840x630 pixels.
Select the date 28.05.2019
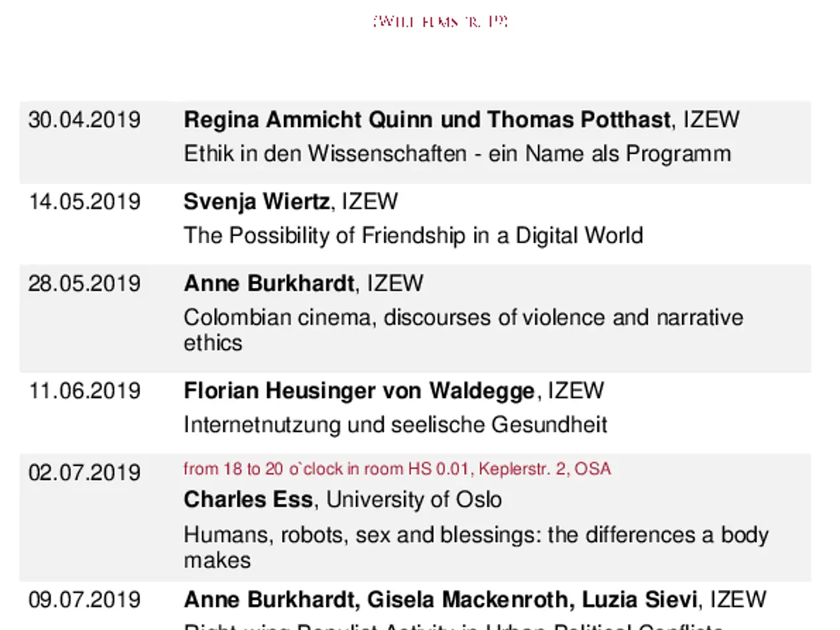85,283
